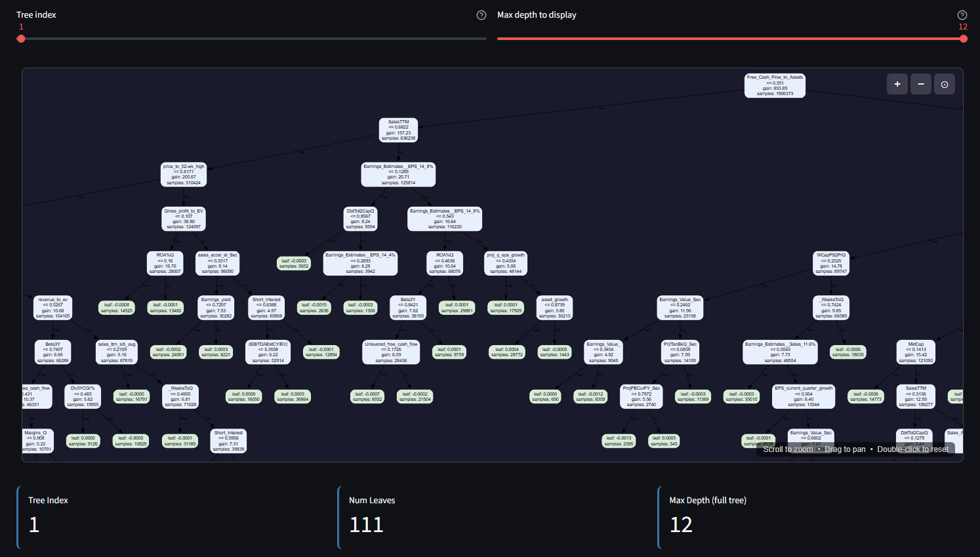Image resolution: width=980 pixels, height=557 pixels.
Task: Click the zoom in plus button
Action: click(x=897, y=84)
